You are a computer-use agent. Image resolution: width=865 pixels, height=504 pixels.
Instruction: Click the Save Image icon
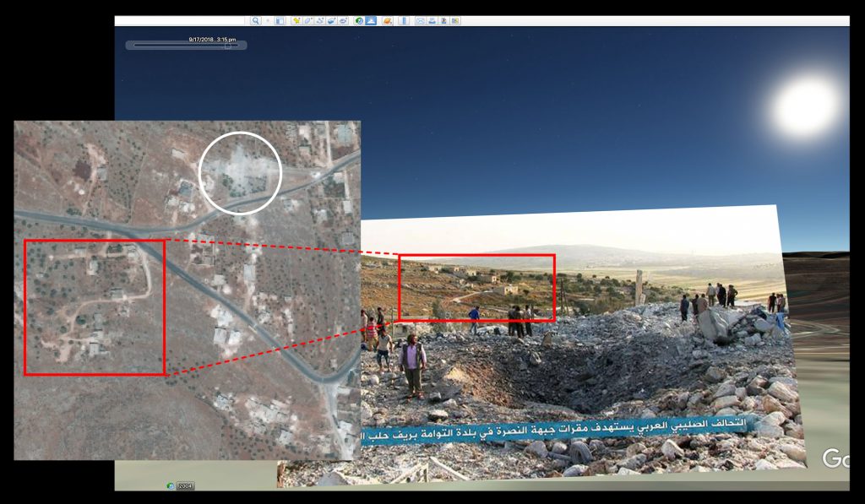point(443,20)
